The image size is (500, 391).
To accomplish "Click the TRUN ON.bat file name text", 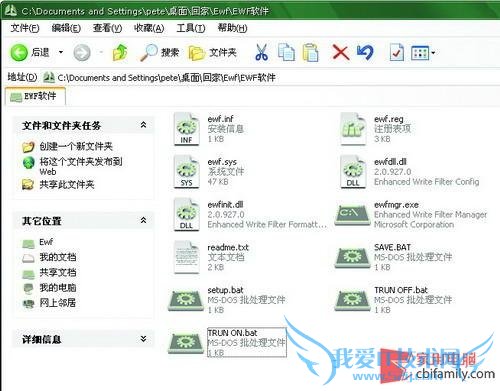I will (x=232, y=333).
